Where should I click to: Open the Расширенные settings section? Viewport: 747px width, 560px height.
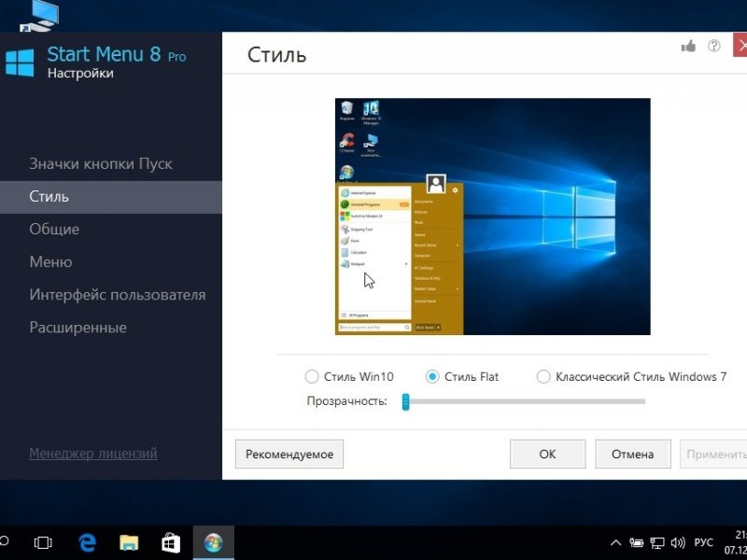click(x=78, y=328)
